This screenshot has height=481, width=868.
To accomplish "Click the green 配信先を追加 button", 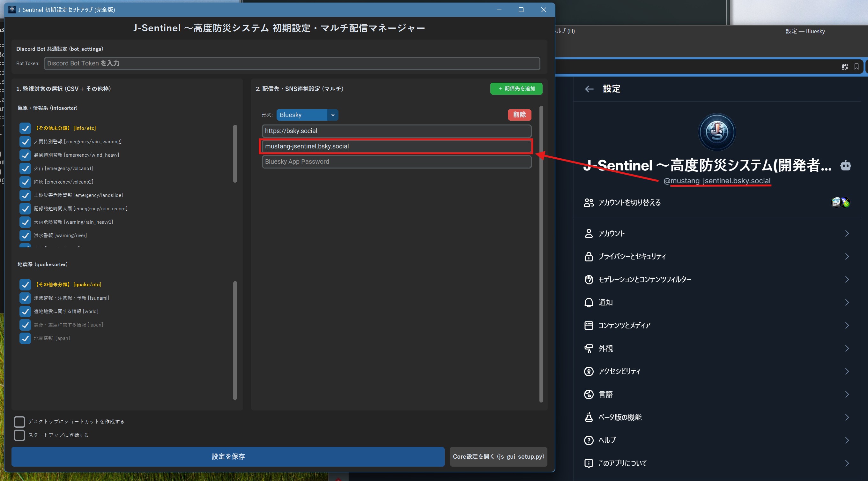I will 516,88.
